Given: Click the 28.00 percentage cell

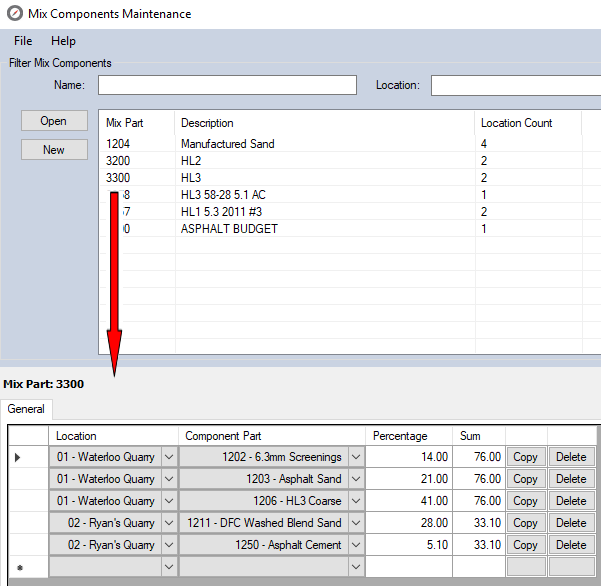Looking at the screenshot, I should [x=409, y=523].
